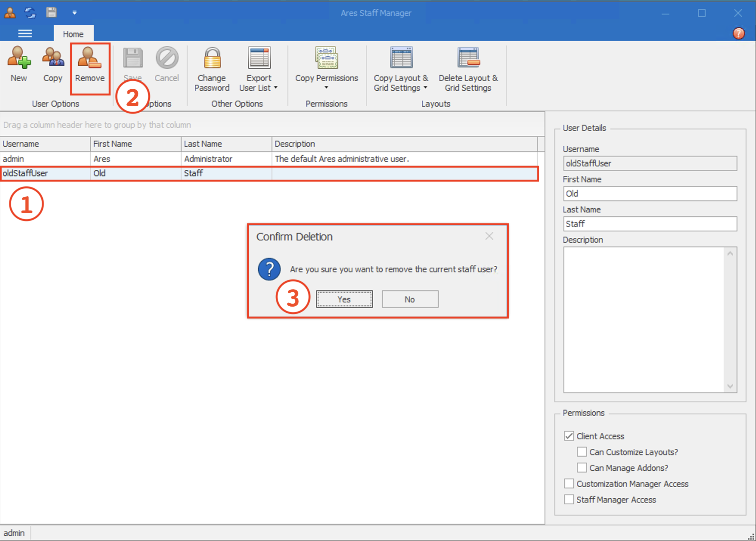Viewport: 756px width, 541px height.
Task: Check the Can Customize Layouts option
Action: [x=582, y=451]
